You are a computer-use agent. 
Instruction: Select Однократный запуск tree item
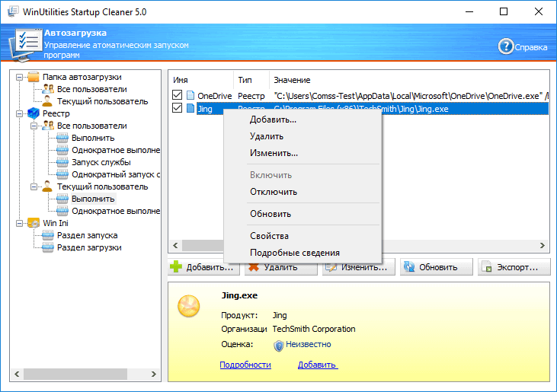[x=116, y=174]
